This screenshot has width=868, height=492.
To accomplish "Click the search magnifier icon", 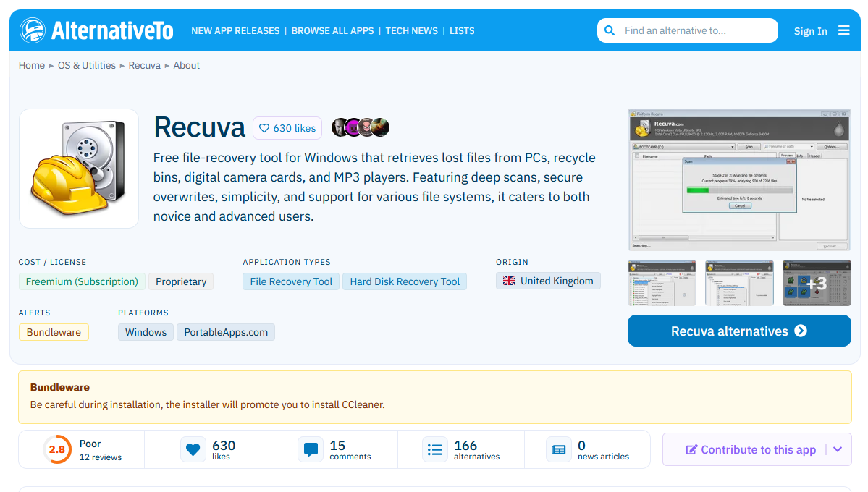I will tap(610, 30).
